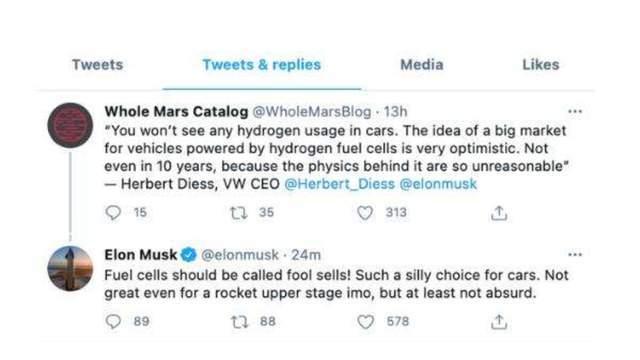Image resolution: width=640 pixels, height=360 pixels.
Task: Open Elon Musk's profile avatar
Action: [70, 269]
